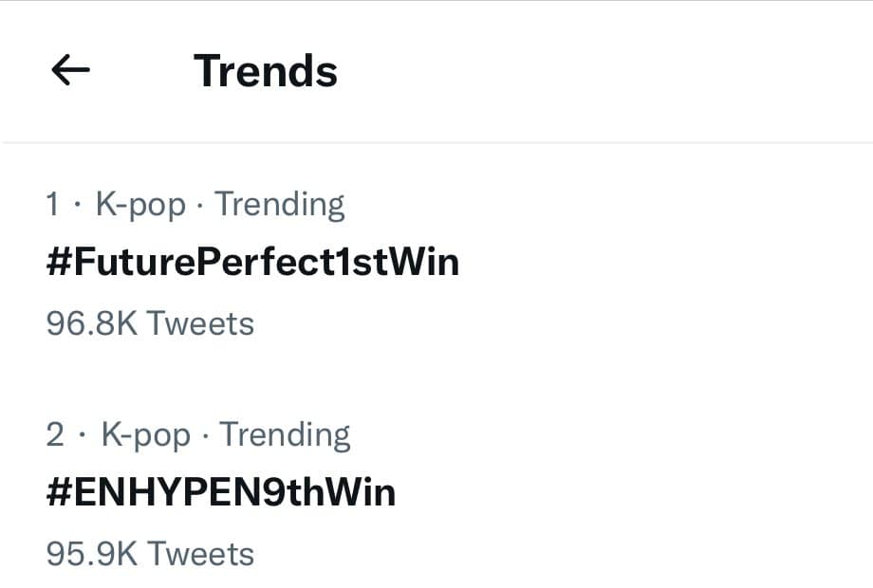Click the 96.8K number in first trend

[92, 323]
